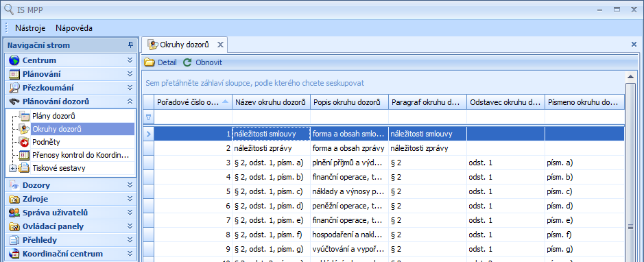Screen dimensions: 644x262
Task: Select the '§ 2, odst. 1, písm. e)' cell
Action: pyautogui.click(x=271, y=221)
